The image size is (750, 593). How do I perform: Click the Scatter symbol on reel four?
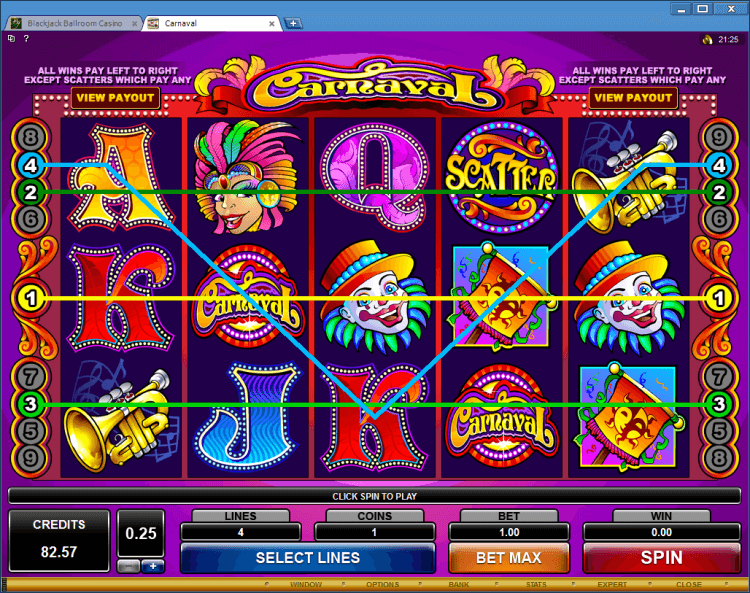coord(500,177)
